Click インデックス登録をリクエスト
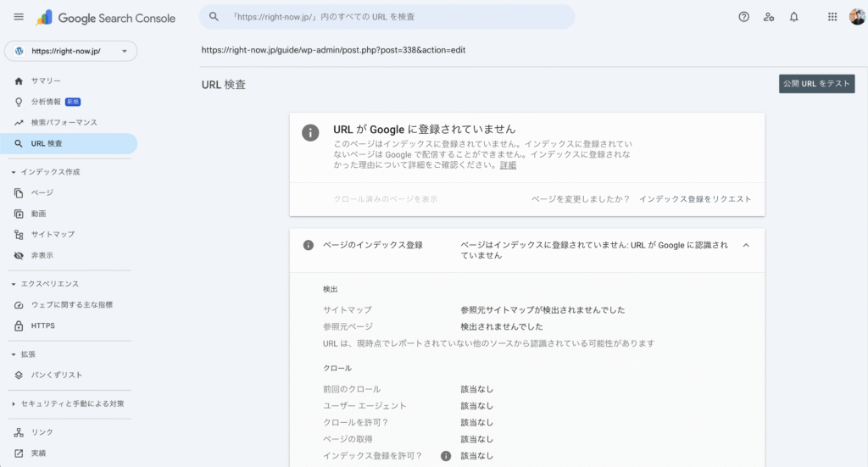868x467 pixels. 695,199
